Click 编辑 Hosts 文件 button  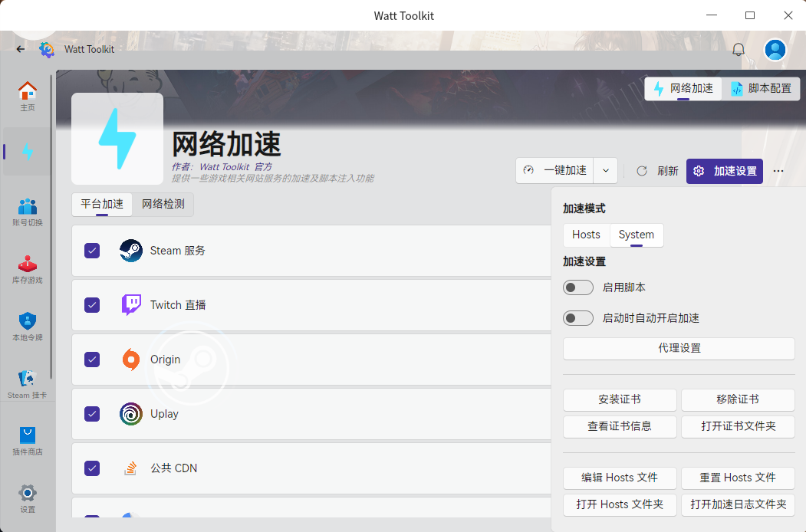(620, 478)
